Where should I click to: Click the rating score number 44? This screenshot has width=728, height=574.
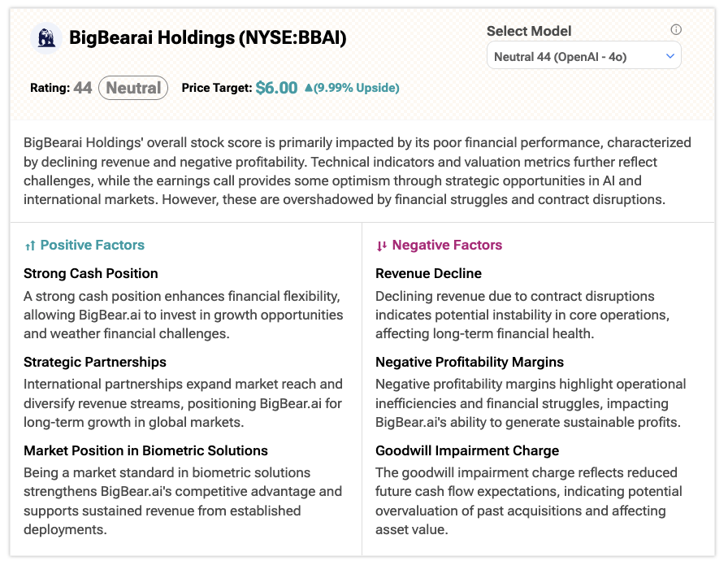click(x=82, y=88)
